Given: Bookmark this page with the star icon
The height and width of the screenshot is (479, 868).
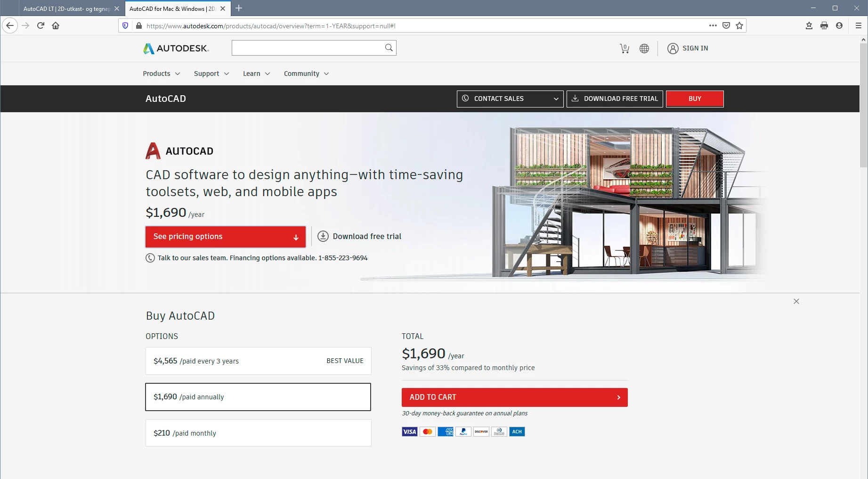Looking at the screenshot, I should 739,25.
